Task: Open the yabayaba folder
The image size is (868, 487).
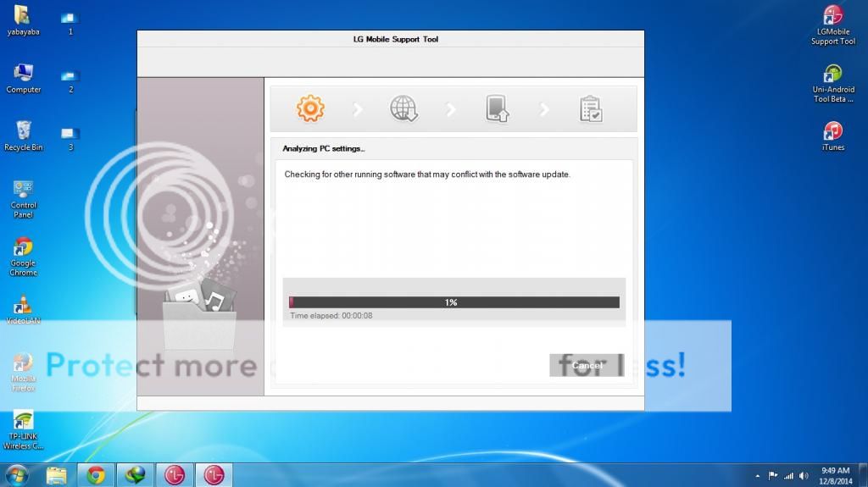Action: (23, 17)
